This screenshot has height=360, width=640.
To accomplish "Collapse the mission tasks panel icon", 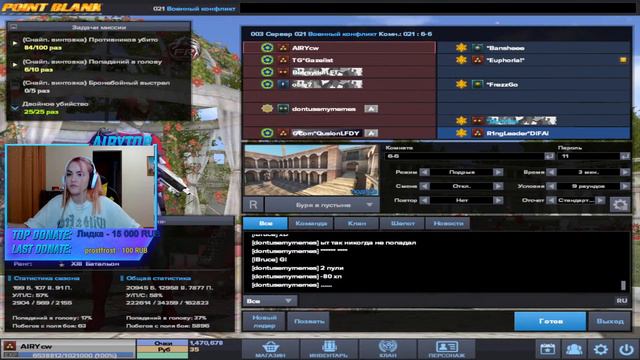I will tap(13, 27).
